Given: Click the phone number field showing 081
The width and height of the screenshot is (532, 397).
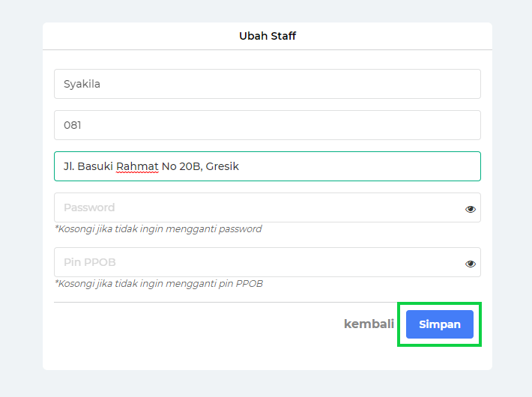Looking at the screenshot, I should point(267,125).
